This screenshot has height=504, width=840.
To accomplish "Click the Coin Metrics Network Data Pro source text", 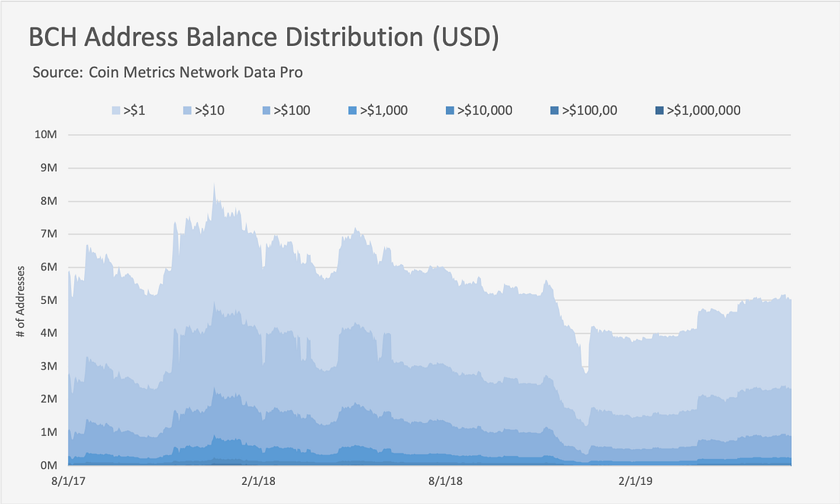I will (x=195, y=73).
